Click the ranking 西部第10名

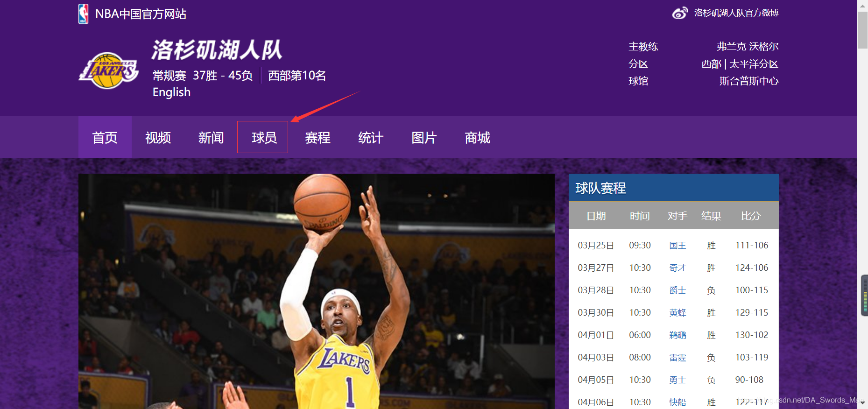297,76
